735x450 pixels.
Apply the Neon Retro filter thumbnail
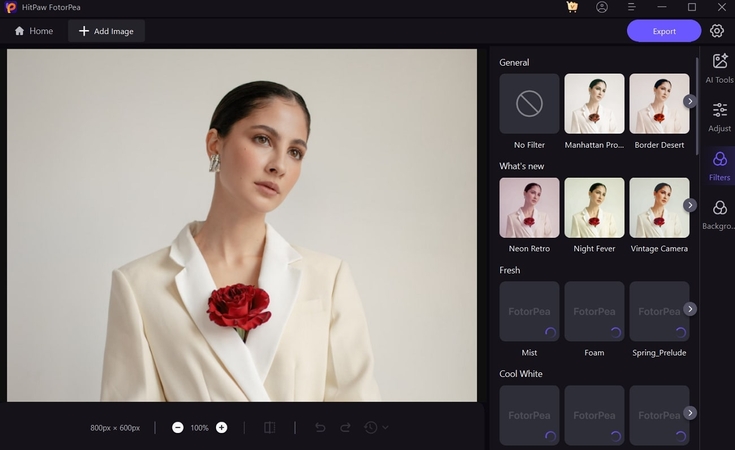point(529,208)
